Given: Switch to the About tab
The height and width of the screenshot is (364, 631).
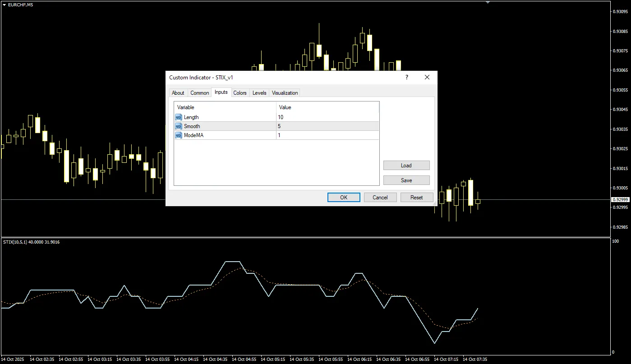Looking at the screenshot, I should point(178,93).
